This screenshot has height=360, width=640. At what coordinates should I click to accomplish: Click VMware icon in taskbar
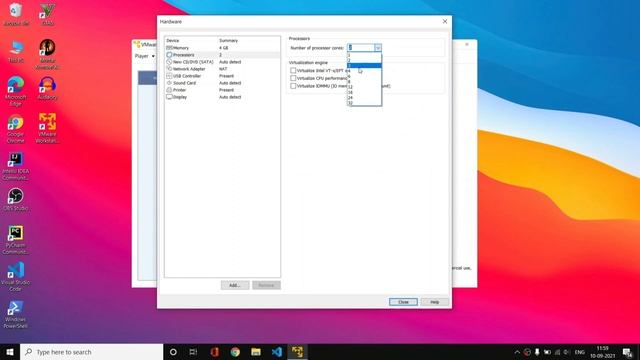[297, 352]
